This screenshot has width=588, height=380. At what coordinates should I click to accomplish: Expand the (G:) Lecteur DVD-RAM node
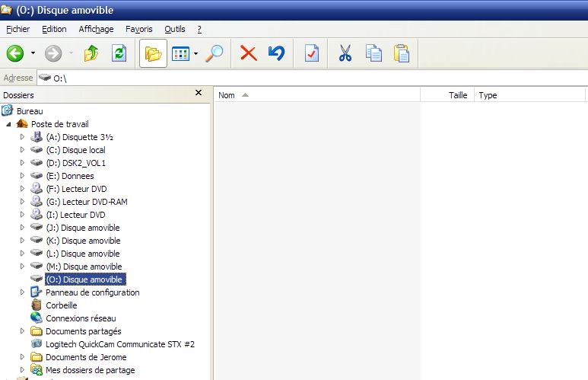22,202
